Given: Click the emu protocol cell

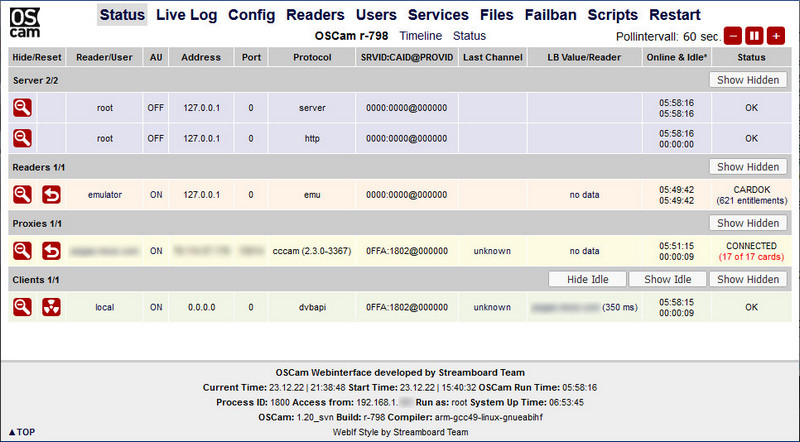Looking at the screenshot, I should [312, 194].
